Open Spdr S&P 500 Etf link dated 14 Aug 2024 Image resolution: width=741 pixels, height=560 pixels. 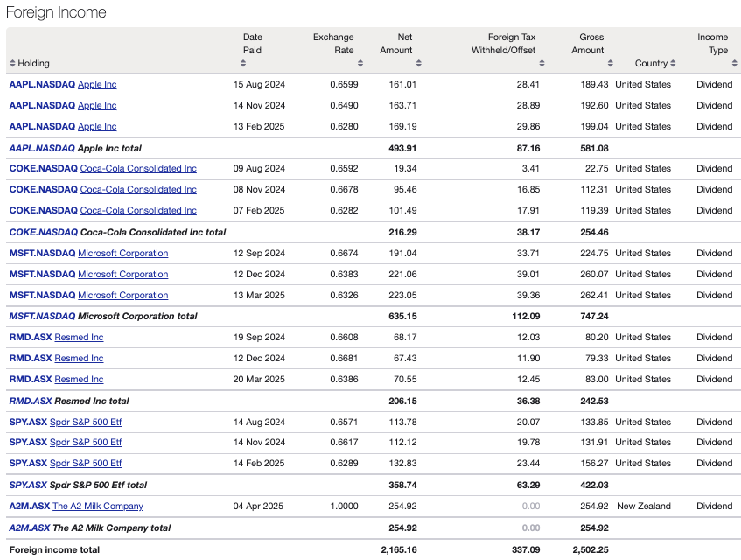(85, 421)
